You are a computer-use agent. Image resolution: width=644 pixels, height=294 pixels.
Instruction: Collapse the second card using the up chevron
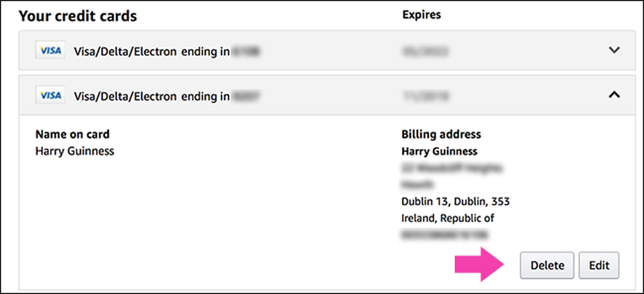[614, 95]
